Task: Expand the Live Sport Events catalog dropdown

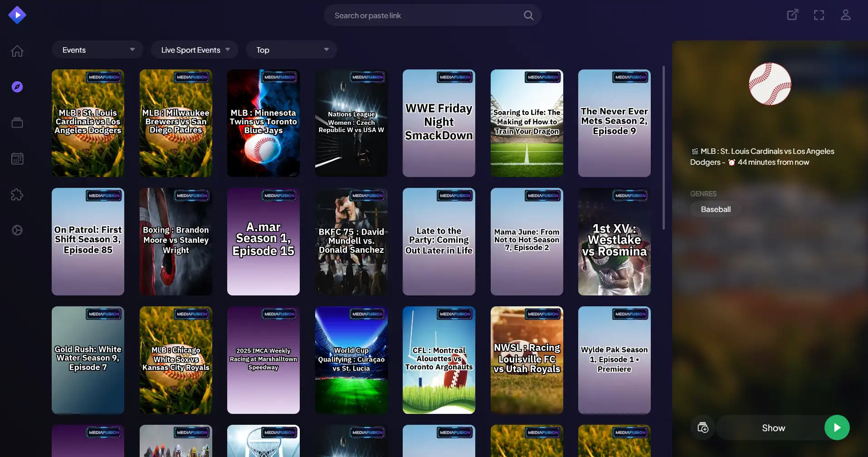Action: tap(195, 50)
